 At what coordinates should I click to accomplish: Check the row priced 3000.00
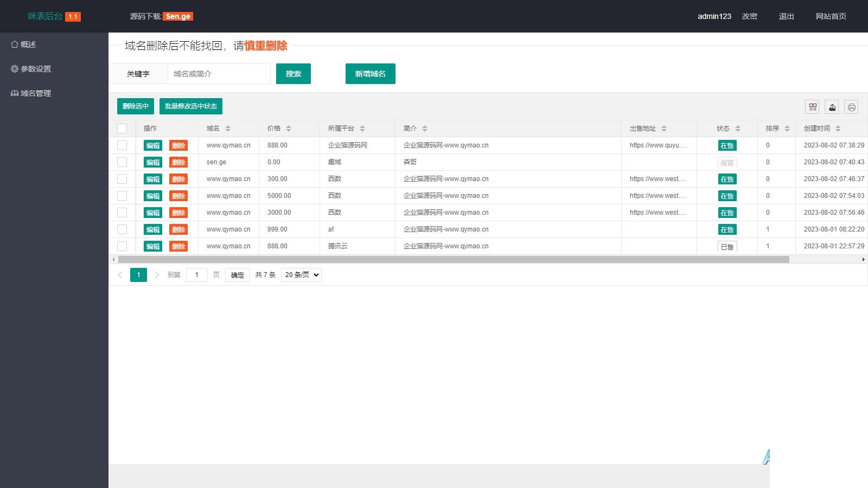point(122,213)
